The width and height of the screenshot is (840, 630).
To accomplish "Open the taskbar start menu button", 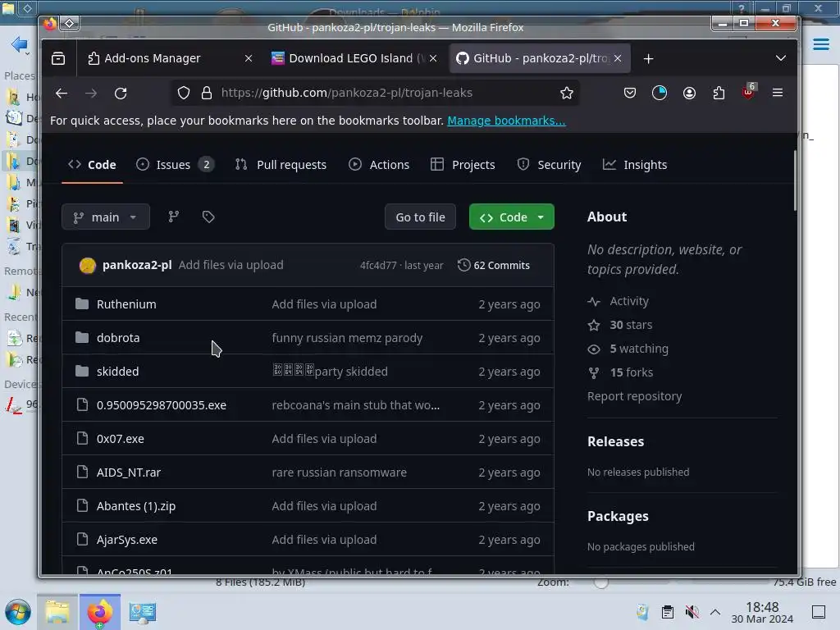I will [x=18, y=612].
